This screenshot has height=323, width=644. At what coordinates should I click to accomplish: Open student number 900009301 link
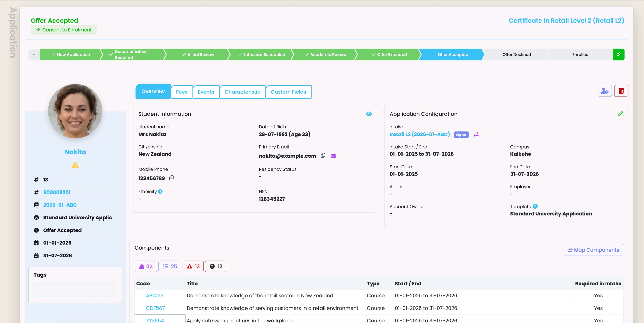tap(57, 192)
